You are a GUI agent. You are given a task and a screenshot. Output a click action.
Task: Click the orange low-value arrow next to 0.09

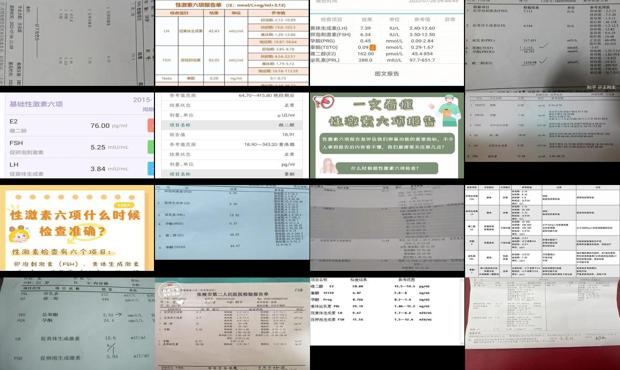[x=372, y=47]
